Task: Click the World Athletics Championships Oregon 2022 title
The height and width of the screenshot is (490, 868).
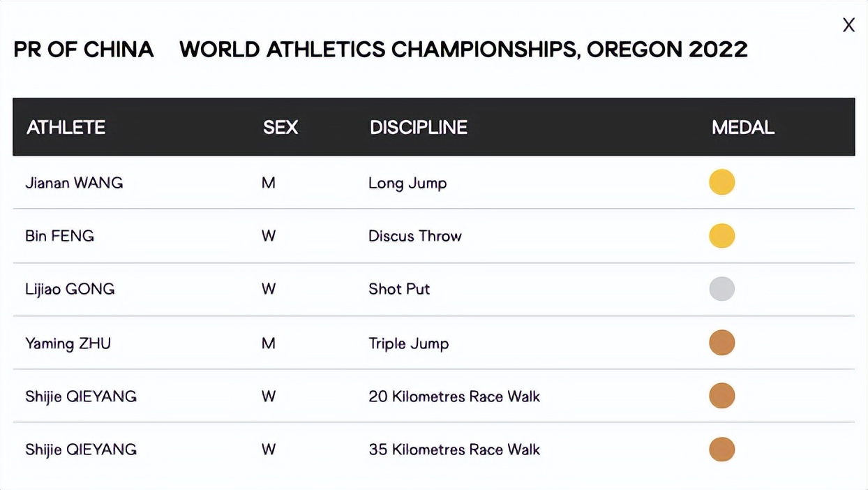Action: point(463,50)
